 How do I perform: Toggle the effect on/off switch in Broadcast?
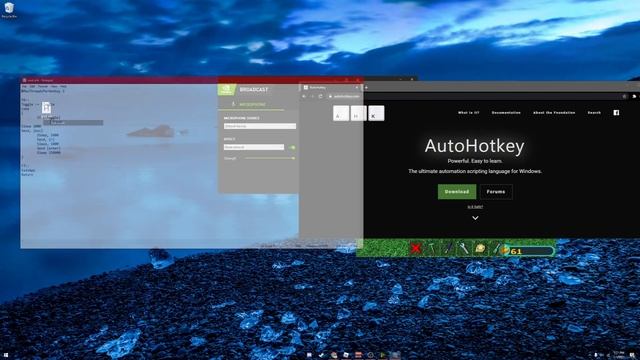tap(292, 147)
